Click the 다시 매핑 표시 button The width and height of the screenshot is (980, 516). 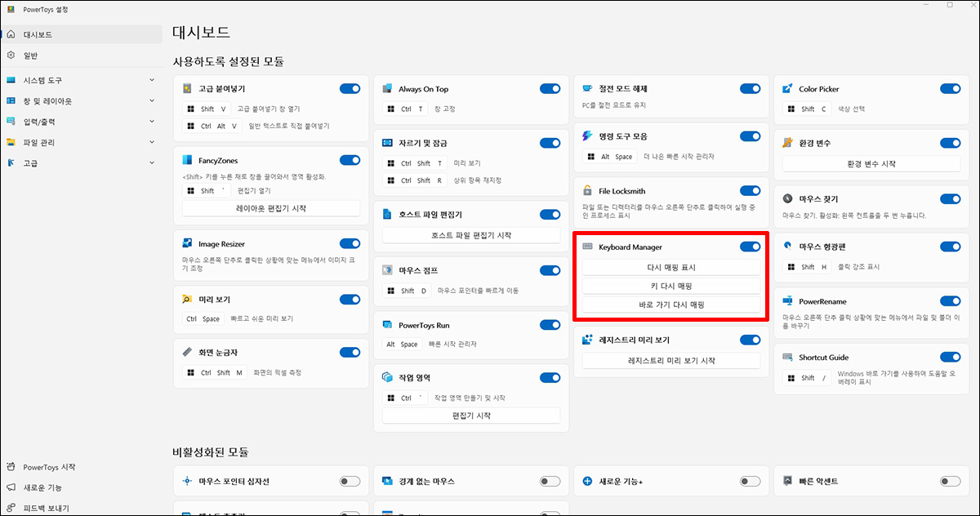(670, 267)
